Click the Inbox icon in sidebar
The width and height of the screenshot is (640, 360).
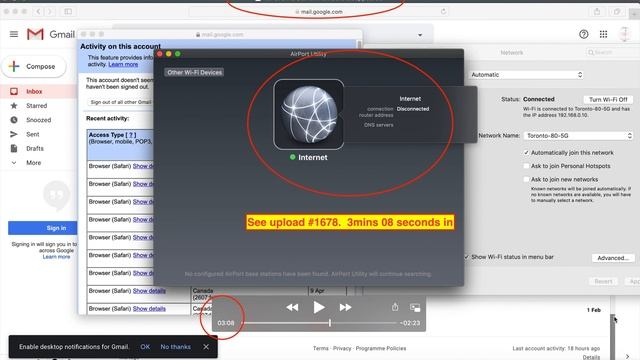click(14, 91)
